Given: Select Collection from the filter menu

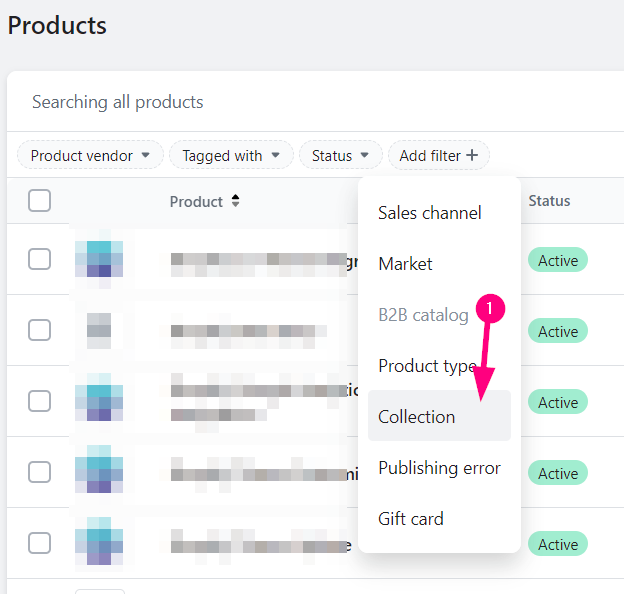Looking at the screenshot, I should 417,417.
